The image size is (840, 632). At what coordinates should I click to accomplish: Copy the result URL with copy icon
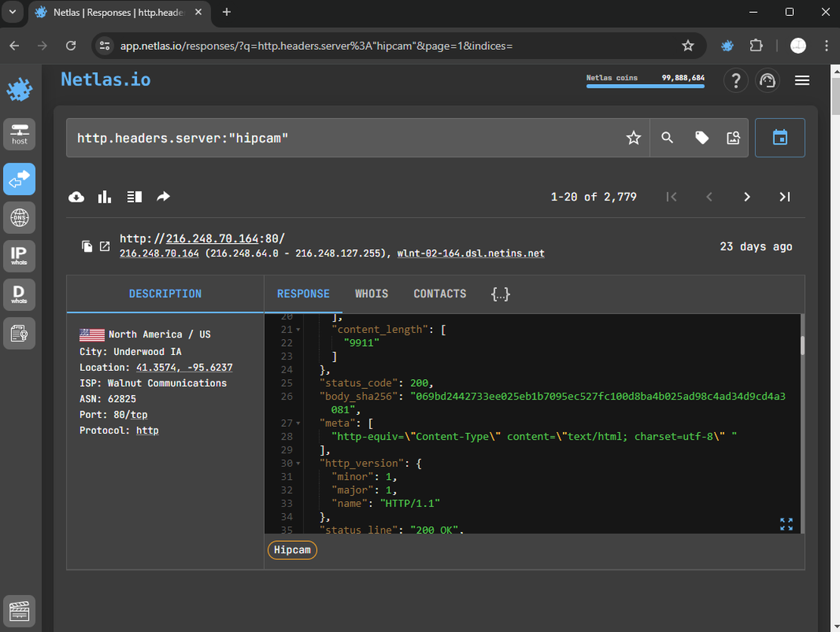click(88, 247)
